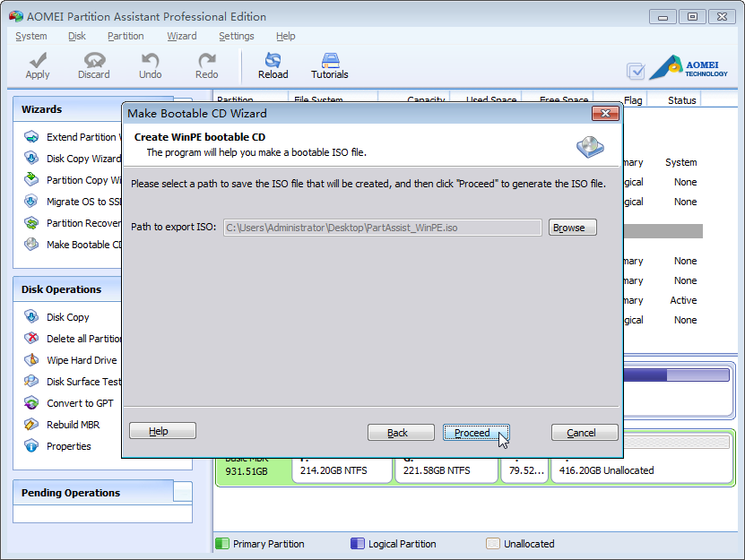Click the Browse button

point(573,228)
